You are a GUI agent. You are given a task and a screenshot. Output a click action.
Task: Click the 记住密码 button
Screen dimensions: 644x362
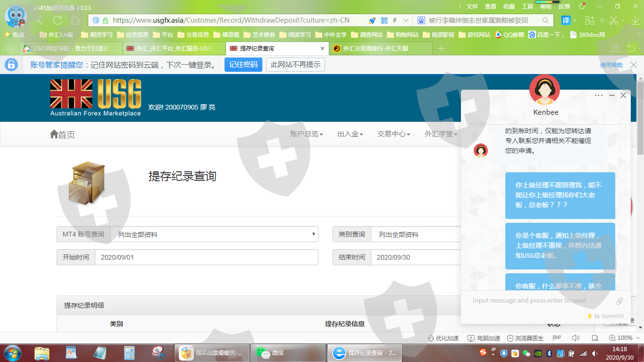pyautogui.click(x=243, y=65)
